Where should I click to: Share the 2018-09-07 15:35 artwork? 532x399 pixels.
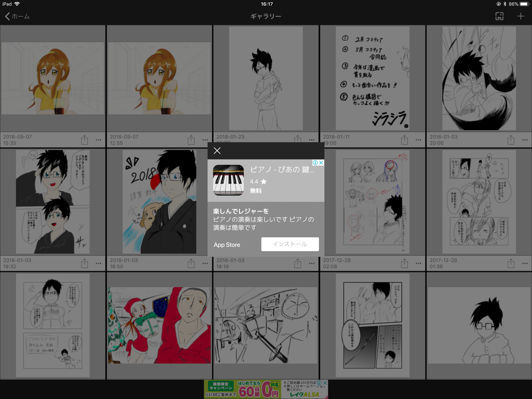[85, 139]
